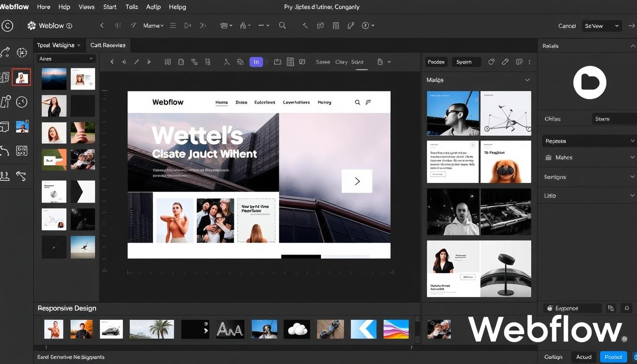Select the Poodes tab
Screen dimensions: 637x364
point(436,62)
